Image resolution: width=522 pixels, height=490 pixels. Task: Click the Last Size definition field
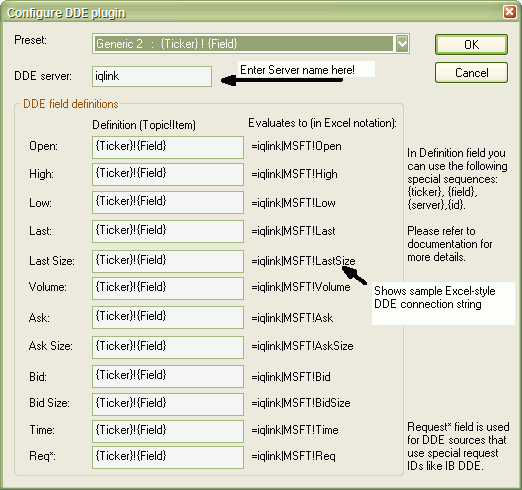pos(168,261)
